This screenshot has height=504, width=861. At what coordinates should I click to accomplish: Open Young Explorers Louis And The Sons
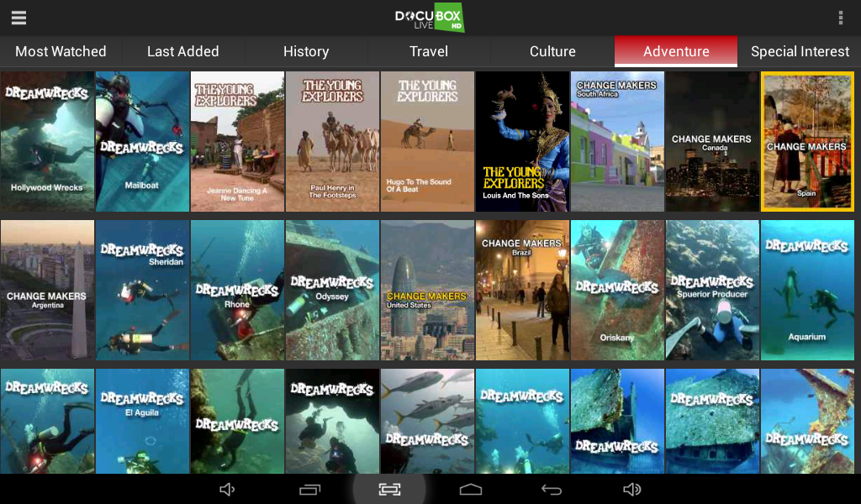522,141
